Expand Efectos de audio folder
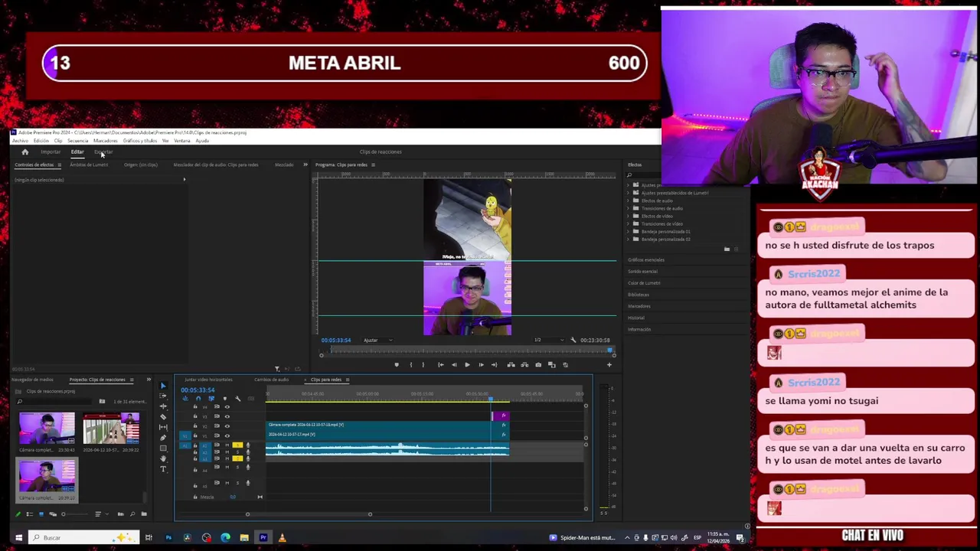The image size is (980, 551). pyautogui.click(x=629, y=201)
